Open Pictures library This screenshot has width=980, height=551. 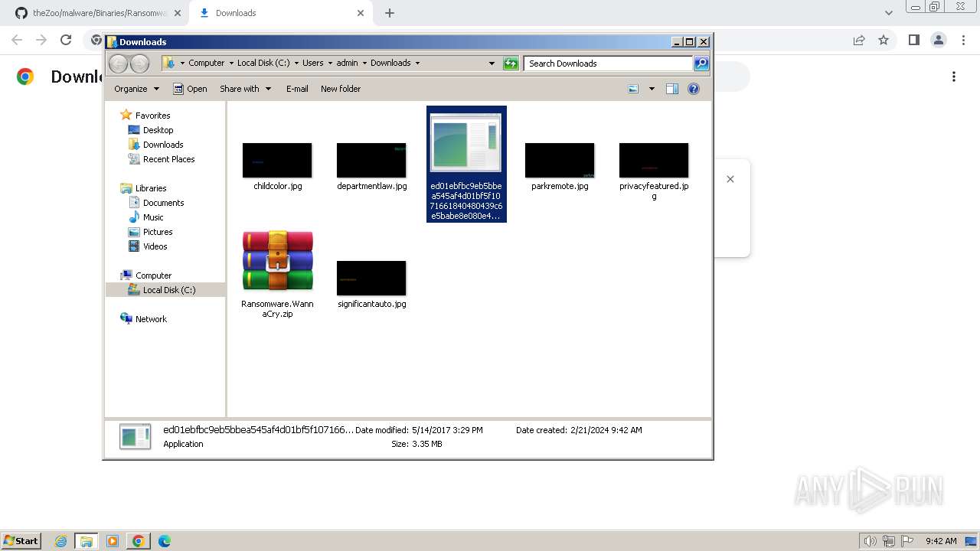(x=158, y=232)
